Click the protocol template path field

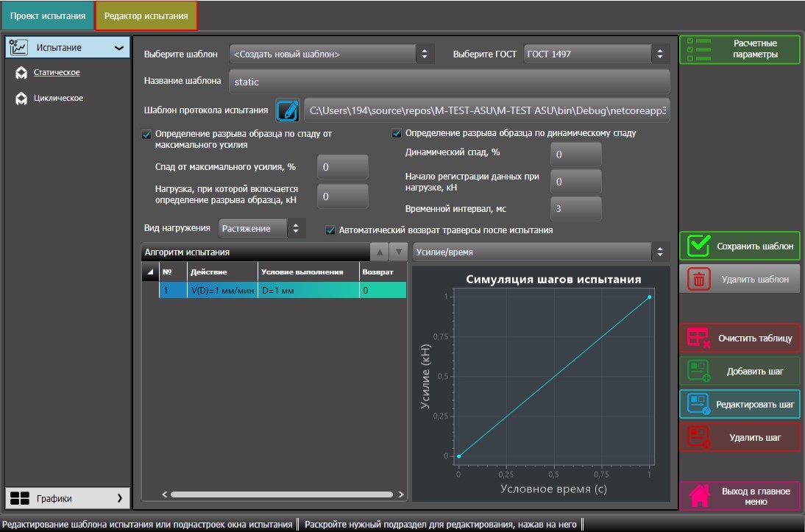click(486, 110)
